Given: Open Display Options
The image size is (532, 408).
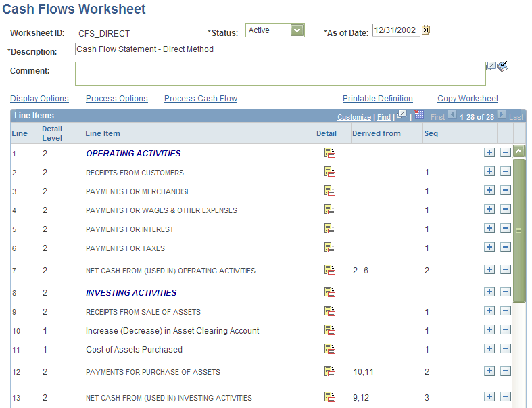Looking at the screenshot, I should tap(39, 99).
